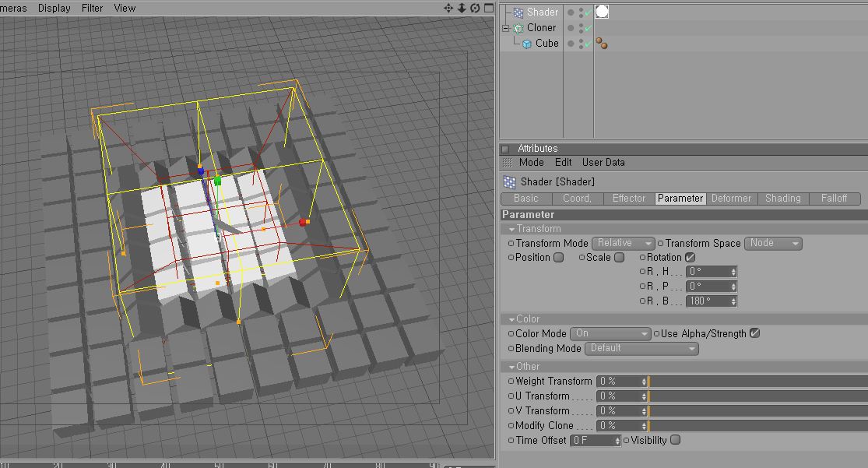Open the Transform Space dropdown

[x=773, y=243]
